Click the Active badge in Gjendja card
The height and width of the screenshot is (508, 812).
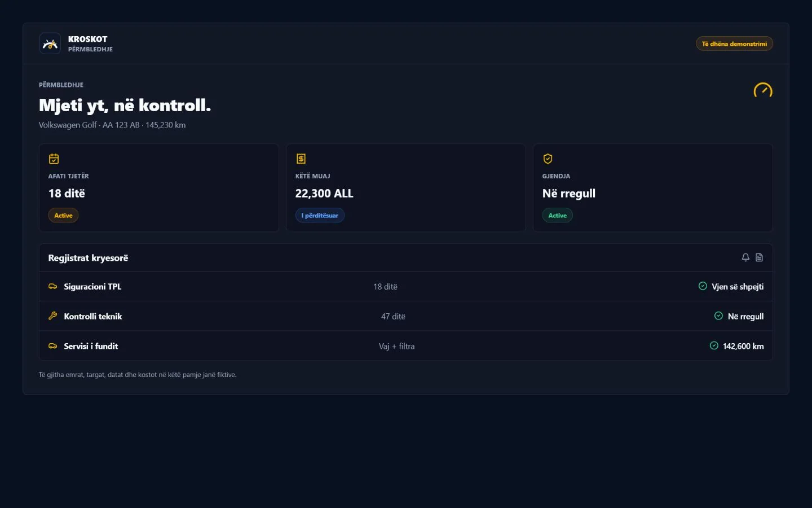558,216
